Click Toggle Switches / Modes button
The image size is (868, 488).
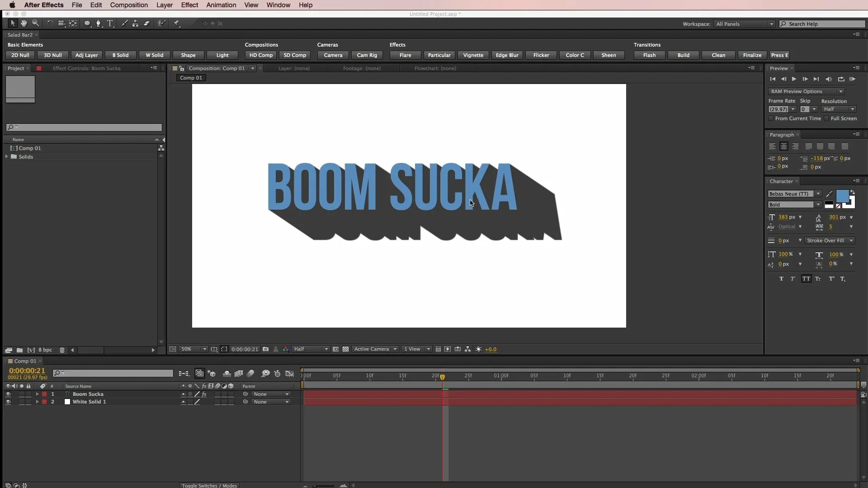point(209,485)
